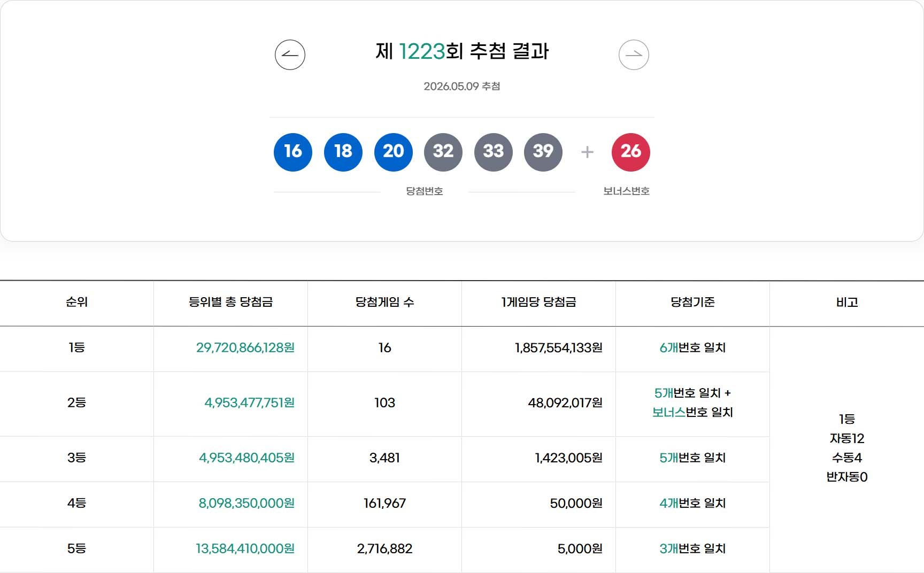Viewport: 924px width, 573px height.
Task: Click the 순위 column header
Action: (76, 302)
